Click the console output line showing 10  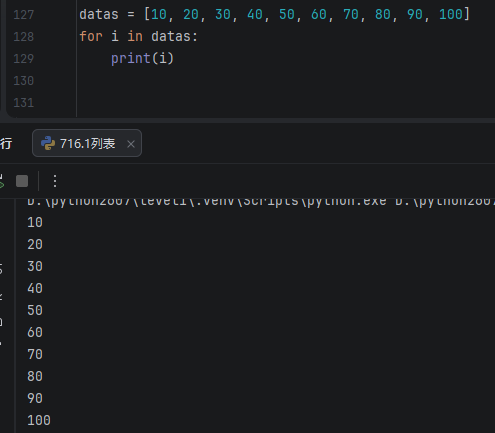(x=35, y=222)
